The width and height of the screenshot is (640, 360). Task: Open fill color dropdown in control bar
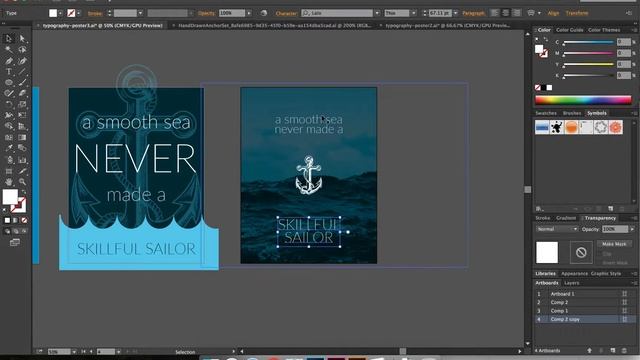[60, 13]
